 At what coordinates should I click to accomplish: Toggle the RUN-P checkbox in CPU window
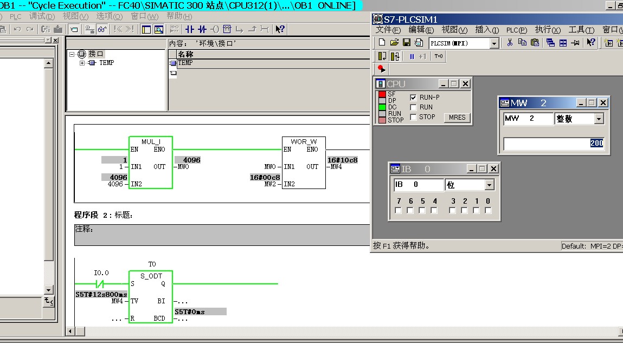click(413, 97)
